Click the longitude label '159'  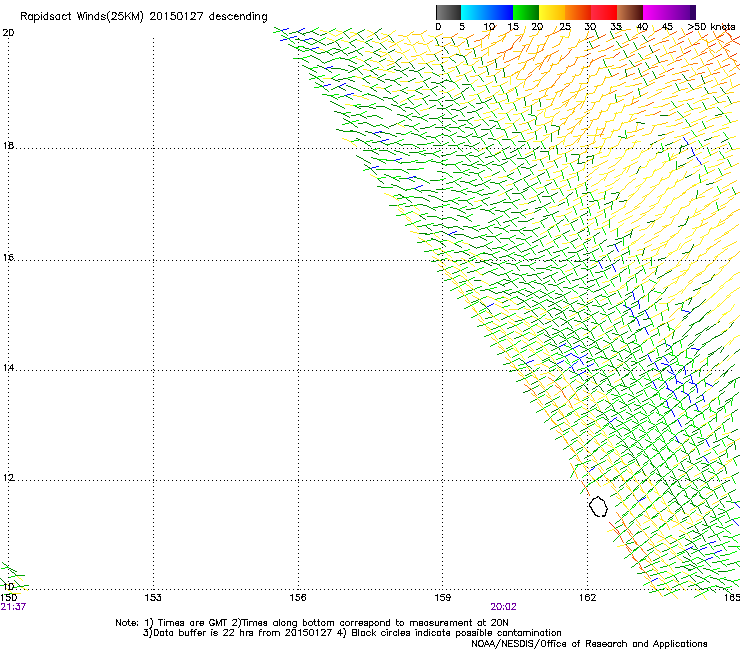(443, 598)
